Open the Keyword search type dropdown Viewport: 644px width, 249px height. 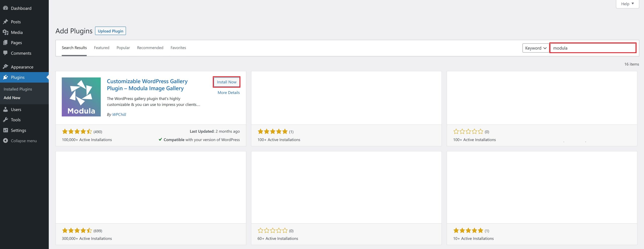click(536, 48)
